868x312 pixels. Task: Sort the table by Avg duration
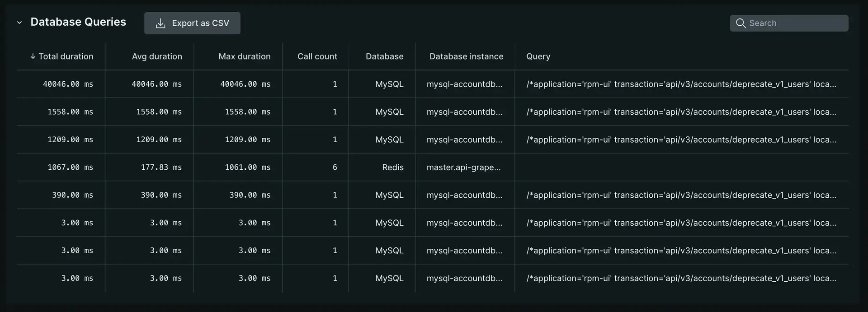click(157, 56)
